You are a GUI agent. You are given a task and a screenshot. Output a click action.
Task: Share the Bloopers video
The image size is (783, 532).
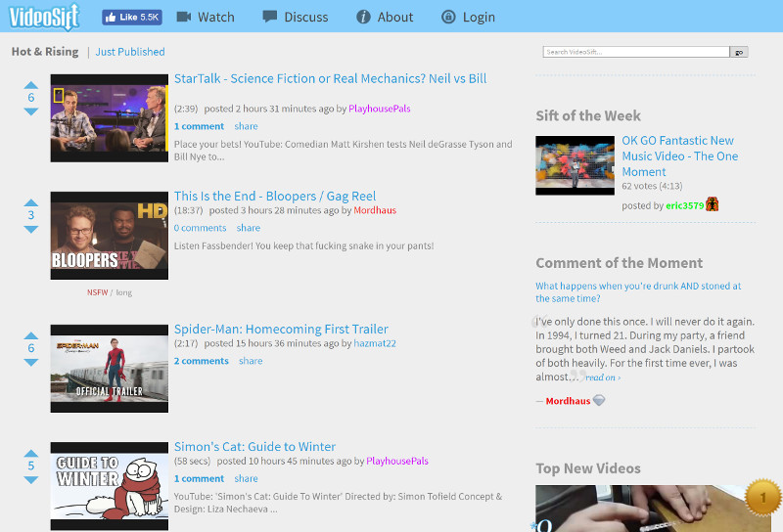point(249,228)
